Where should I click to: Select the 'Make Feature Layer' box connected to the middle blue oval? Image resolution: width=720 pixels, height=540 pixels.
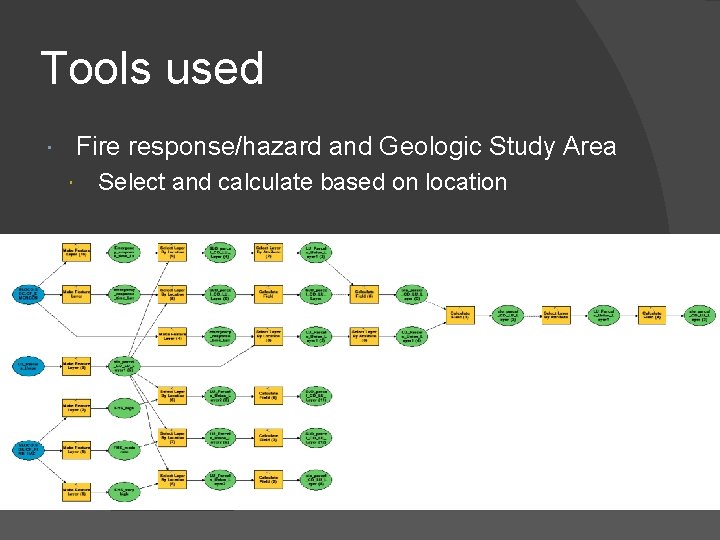76,367
